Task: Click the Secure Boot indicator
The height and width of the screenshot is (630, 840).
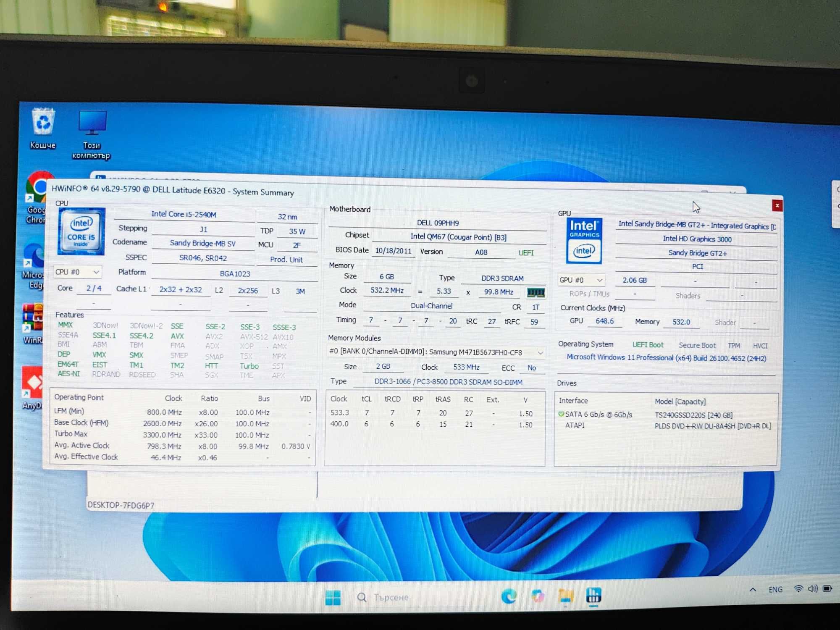Action: (x=697, y=345)
